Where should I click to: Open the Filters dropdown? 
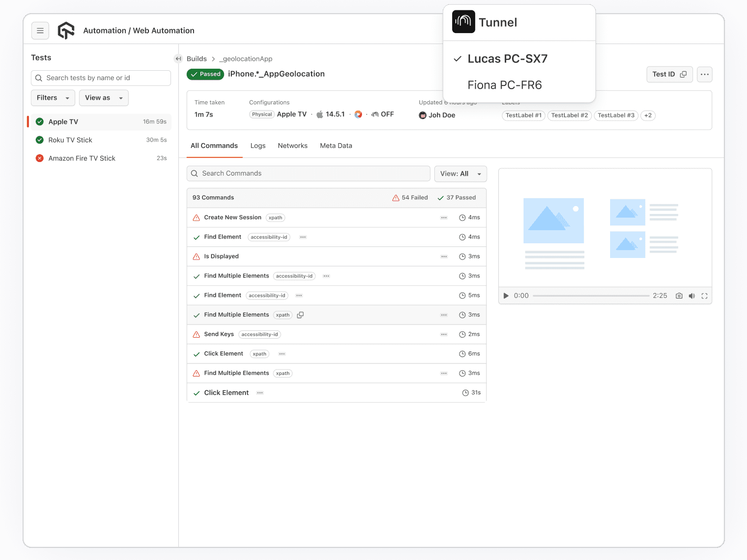(52, 98)
